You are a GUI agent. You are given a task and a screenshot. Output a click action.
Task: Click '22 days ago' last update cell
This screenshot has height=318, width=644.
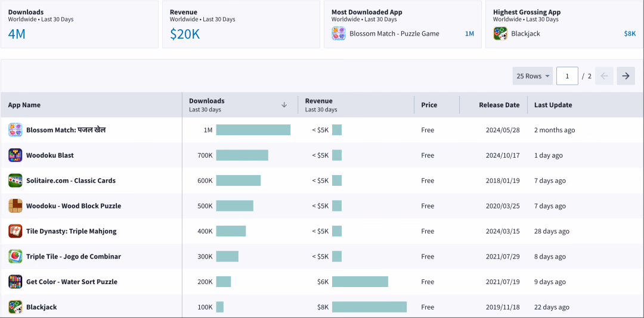pyautogui.click(x=552, y=307)
